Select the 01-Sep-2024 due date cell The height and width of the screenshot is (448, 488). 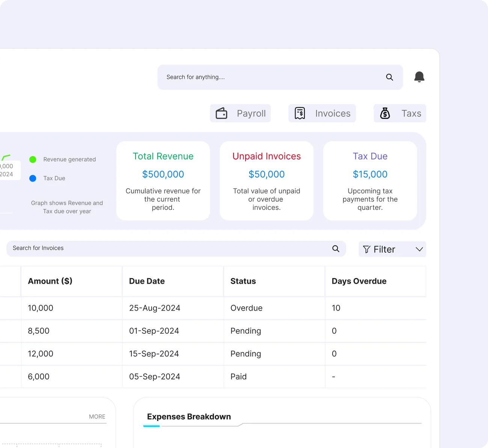[x=173, y=331]
